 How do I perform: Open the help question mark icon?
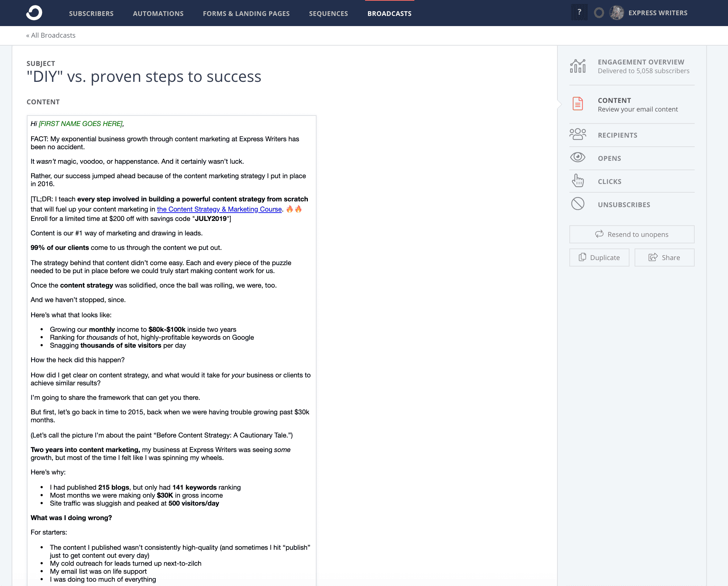coord(580,12)
